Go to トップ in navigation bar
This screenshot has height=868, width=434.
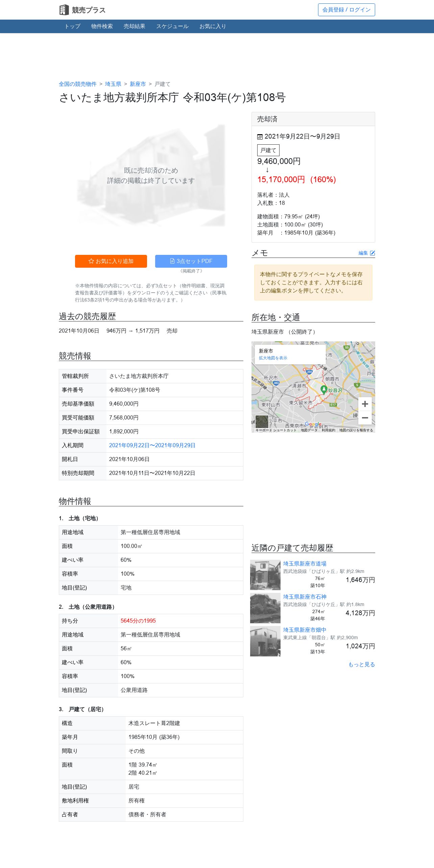click(x=72, y=26)
